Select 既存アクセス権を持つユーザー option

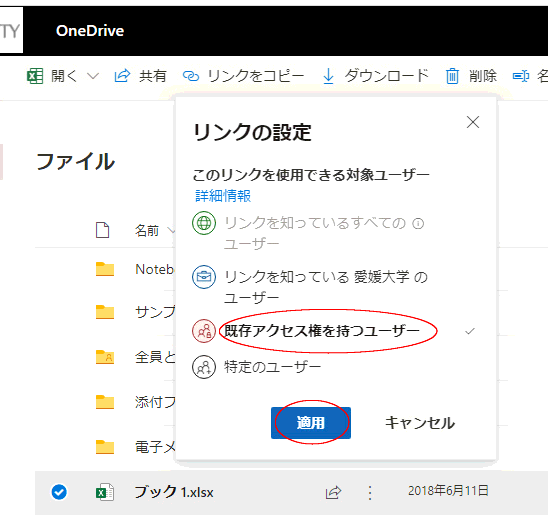point(322,331)
